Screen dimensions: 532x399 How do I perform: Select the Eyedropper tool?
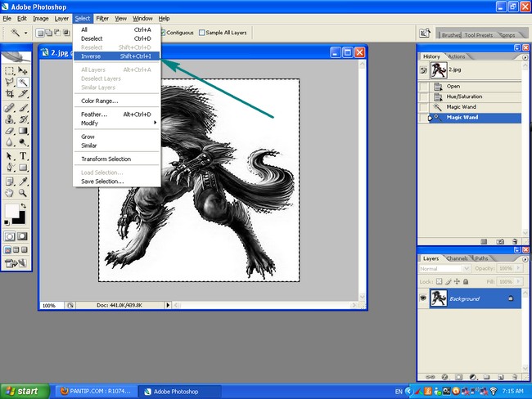point(23,182)
